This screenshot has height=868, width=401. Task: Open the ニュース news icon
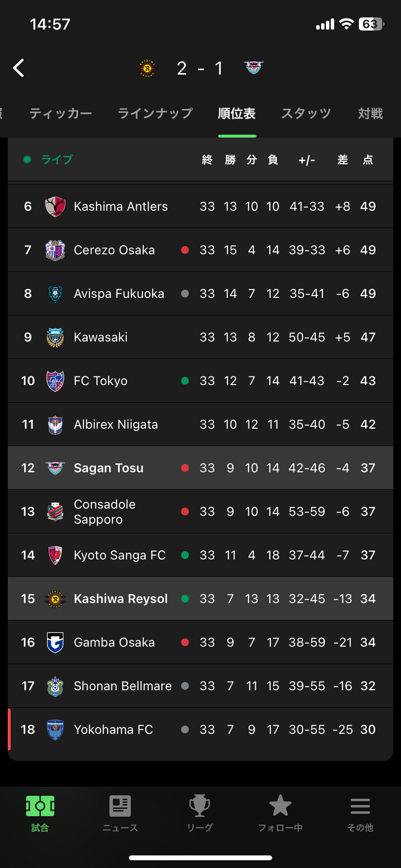pos(120,806)
